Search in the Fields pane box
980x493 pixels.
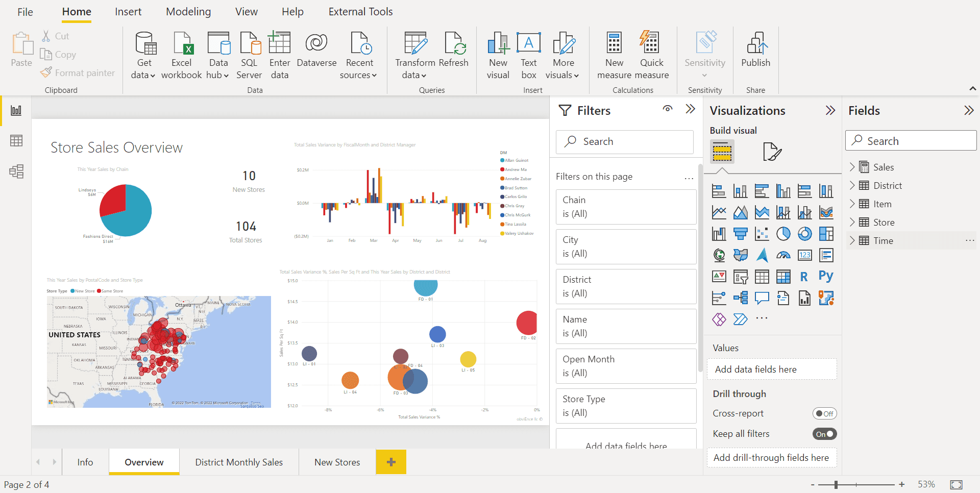(911, 140)
